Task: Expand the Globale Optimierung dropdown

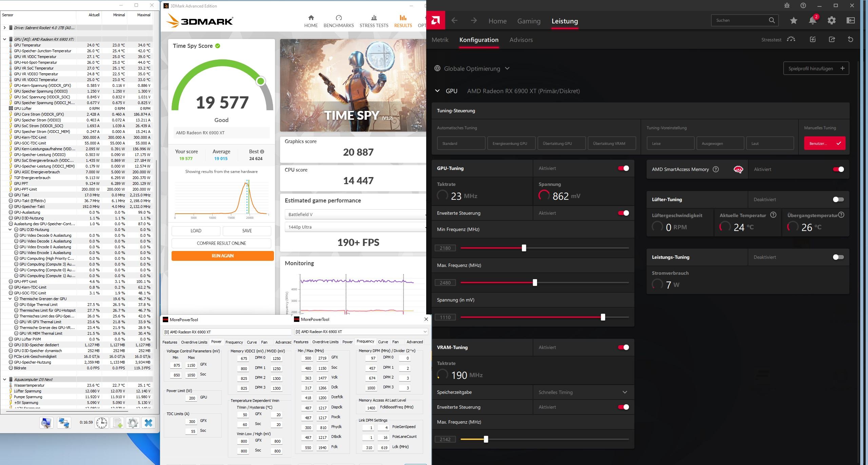Action: (x=472, y=69)
